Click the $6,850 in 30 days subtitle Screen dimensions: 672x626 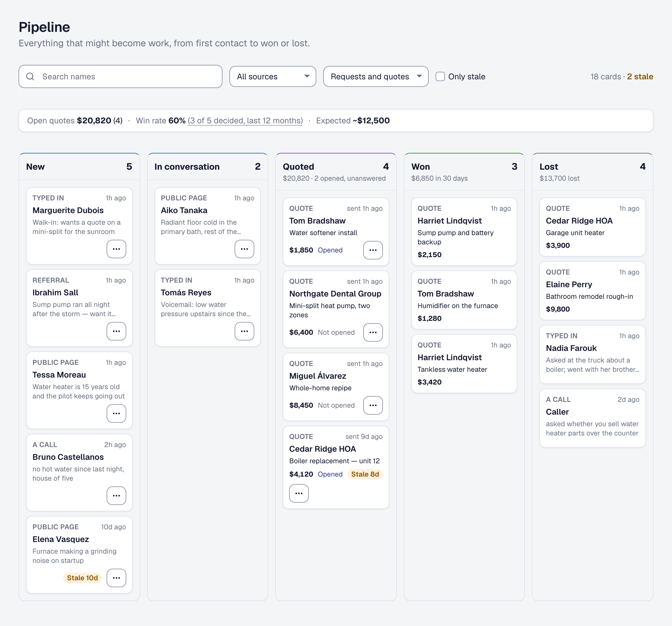(x=439, y=178)
